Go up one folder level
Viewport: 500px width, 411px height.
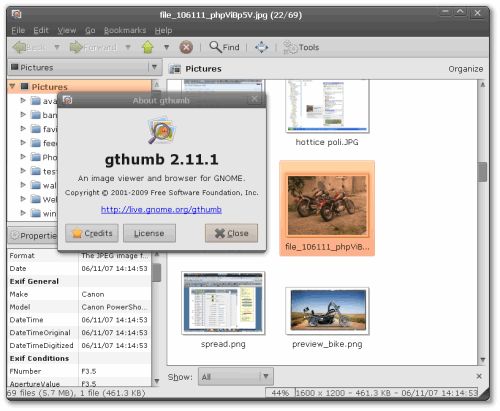[x=148, y=47]
